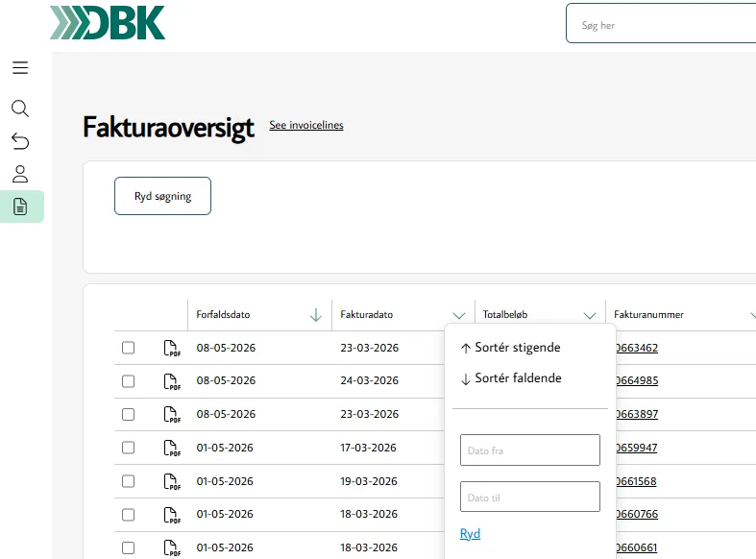Collapse the Fakturadato column filter chevron
This screenshot has height=559, width=756.
click(458, 315)
